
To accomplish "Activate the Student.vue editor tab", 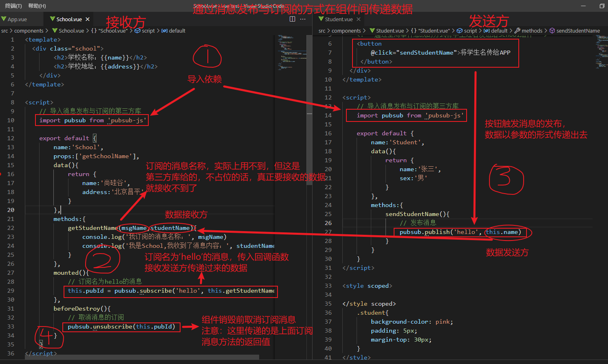I will (x=339, y=19).
